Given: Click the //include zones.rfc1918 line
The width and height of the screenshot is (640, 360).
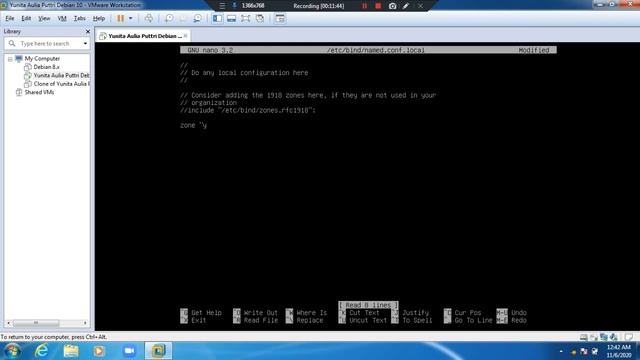Looking at the screenshot, I should click(x=248, y=110).
